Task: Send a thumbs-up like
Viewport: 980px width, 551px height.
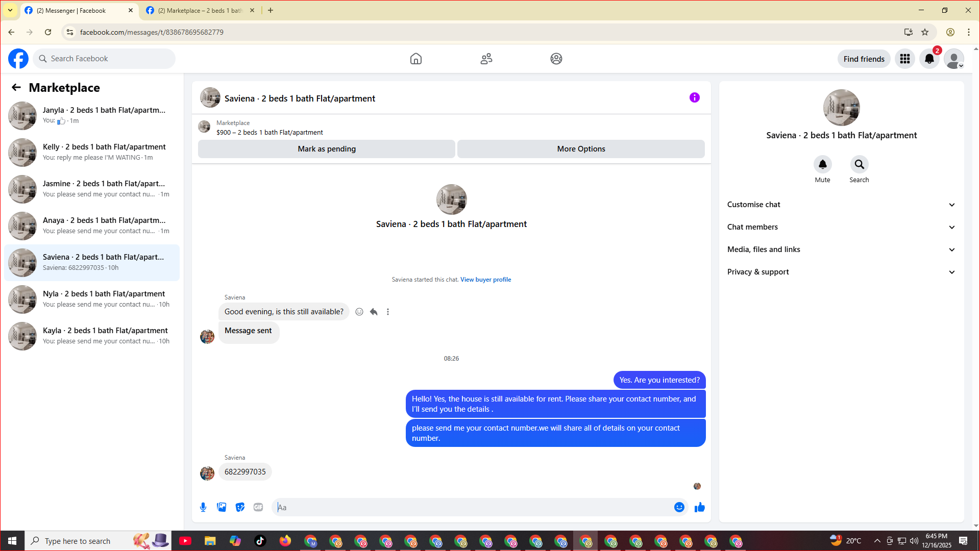Action: [x=700, y=507]
